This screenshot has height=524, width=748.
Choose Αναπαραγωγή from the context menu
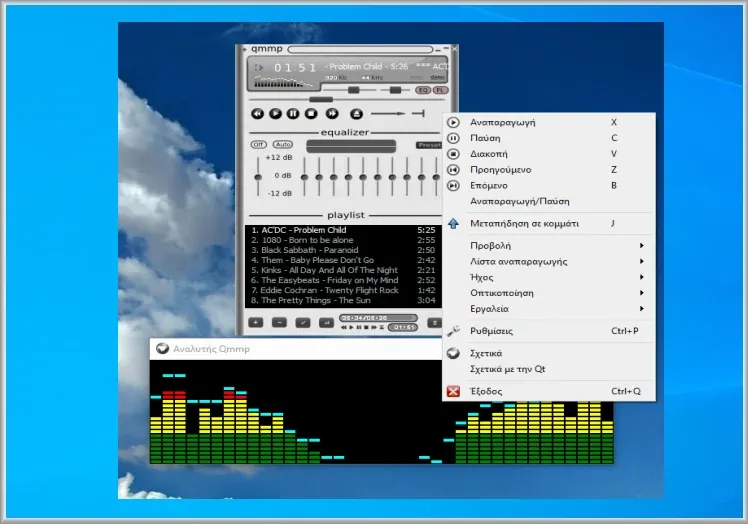549,122
